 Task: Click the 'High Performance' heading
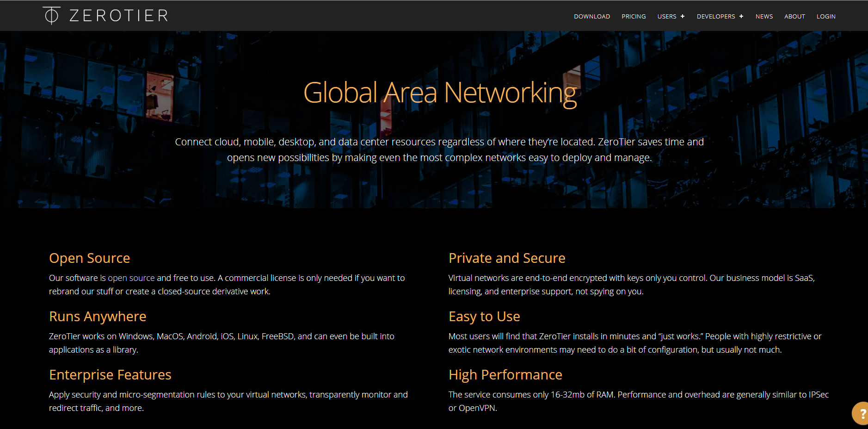click(x=505, y=374)
